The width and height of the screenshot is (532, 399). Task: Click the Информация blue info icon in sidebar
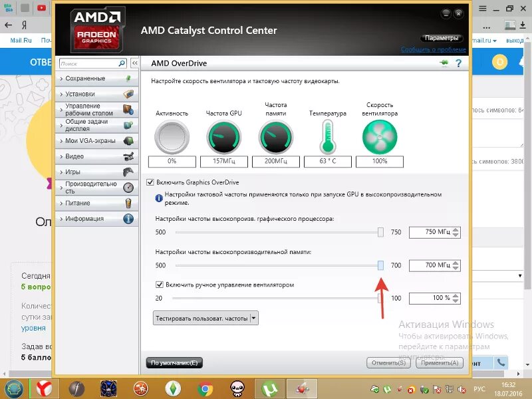pos(128,219)
